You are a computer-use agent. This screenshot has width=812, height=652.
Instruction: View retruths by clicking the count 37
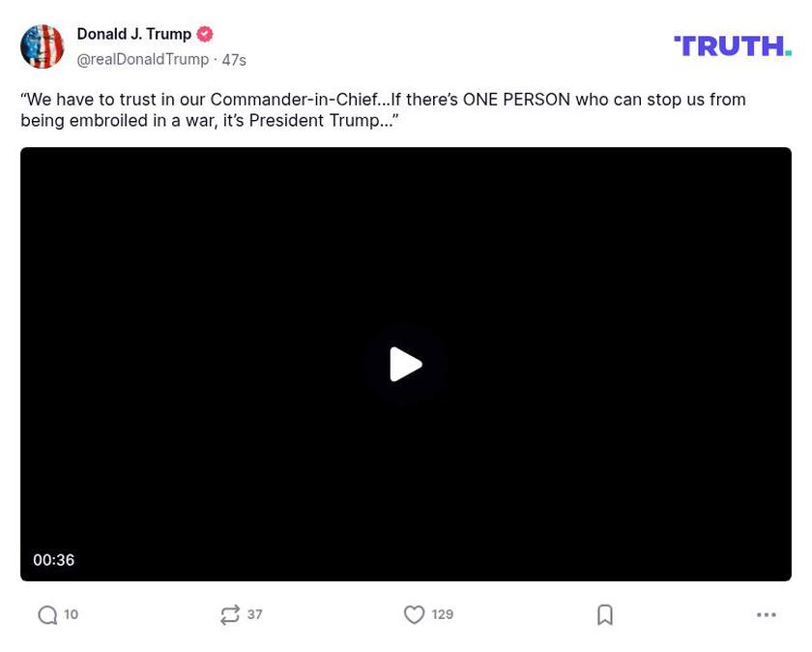pos(255,613)
